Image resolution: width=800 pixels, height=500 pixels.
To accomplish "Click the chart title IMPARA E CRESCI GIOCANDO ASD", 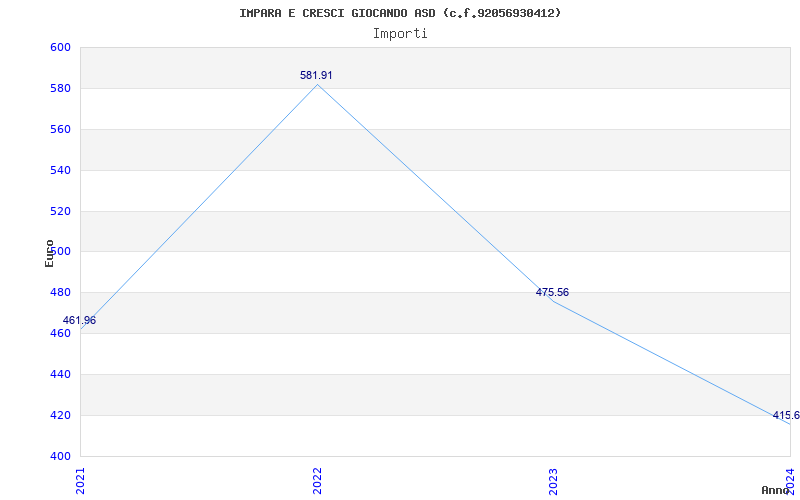I will coord(400,13).
